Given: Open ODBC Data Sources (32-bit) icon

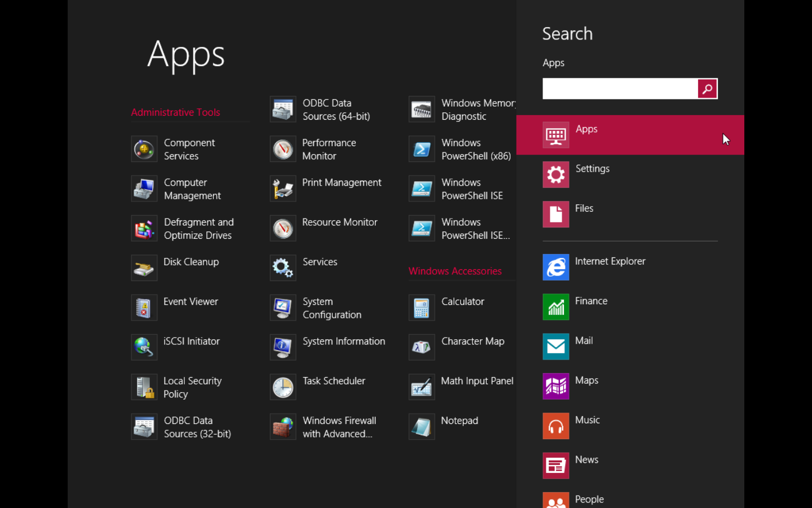Looking at the screenshot, I should (144, 427).
